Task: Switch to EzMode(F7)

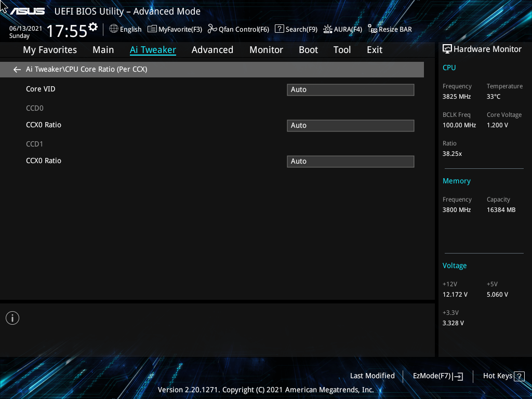Action: [x=437, y=376]
